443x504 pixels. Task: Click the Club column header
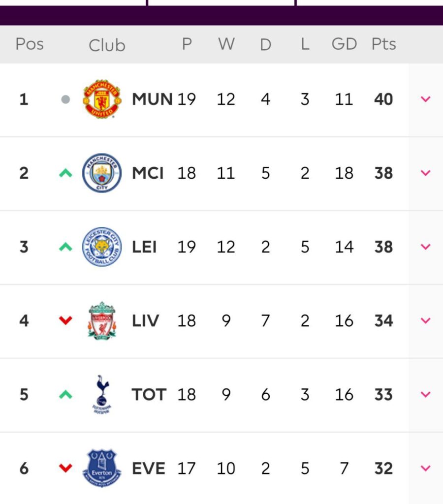107,45
